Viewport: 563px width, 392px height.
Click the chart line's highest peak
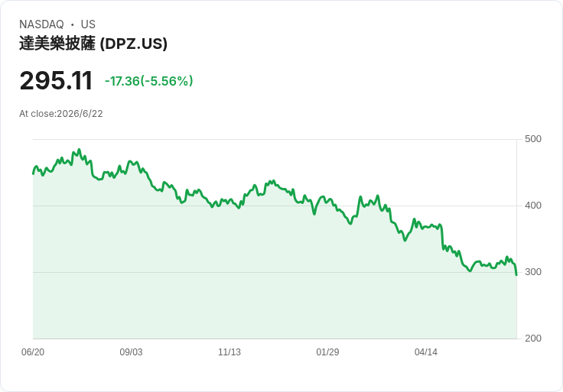(x=80, y=150)
